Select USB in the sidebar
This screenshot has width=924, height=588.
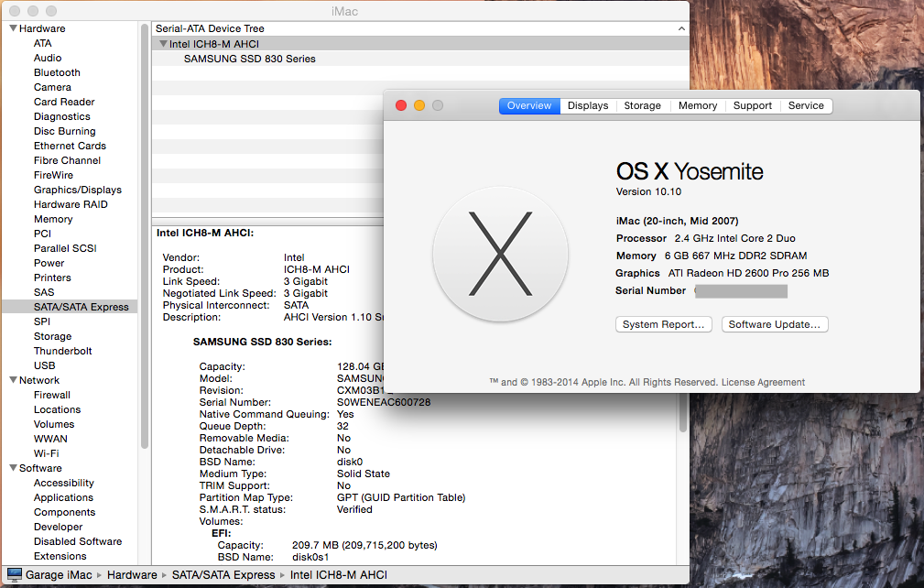44,365
